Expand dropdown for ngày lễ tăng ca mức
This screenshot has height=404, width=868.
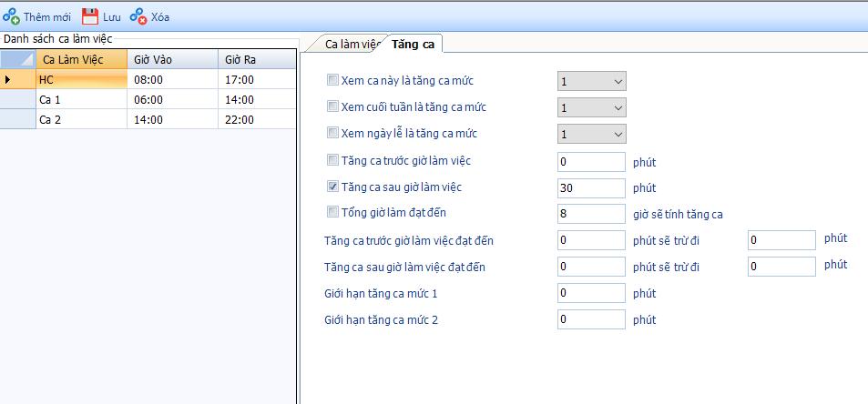[618, 135]
